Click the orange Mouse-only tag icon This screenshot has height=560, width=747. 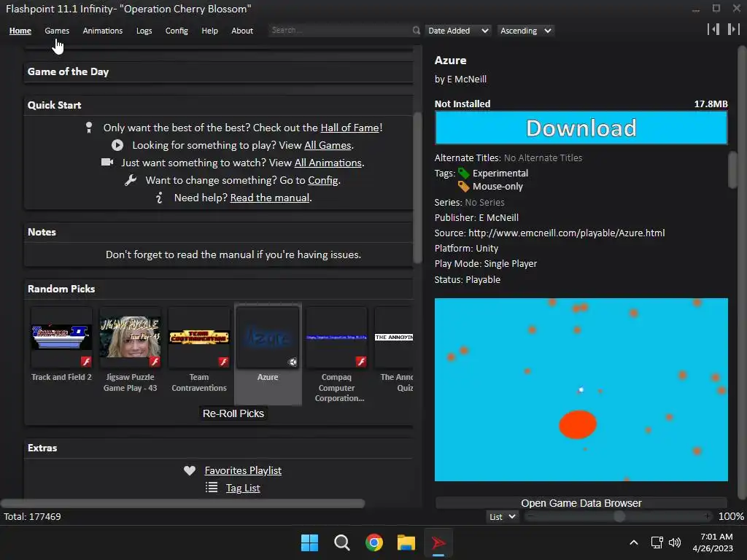[x=463, y=186]
